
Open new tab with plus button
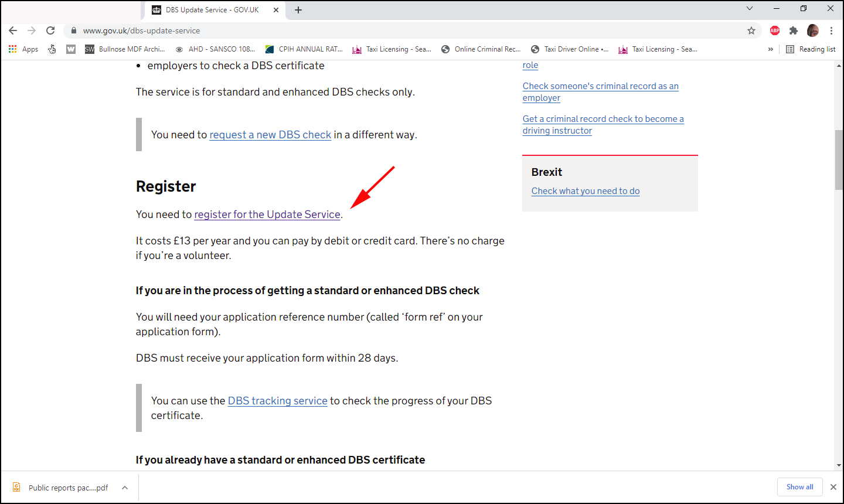[x=298, y=10]
